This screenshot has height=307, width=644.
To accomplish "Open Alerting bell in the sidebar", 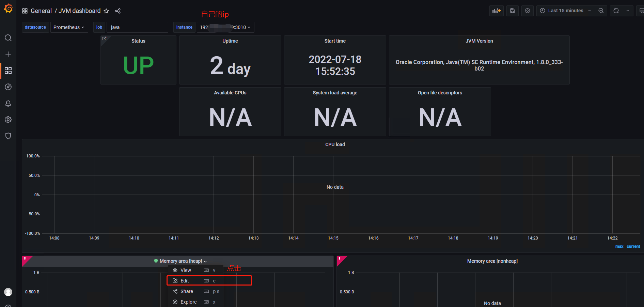I will point(8,103).
